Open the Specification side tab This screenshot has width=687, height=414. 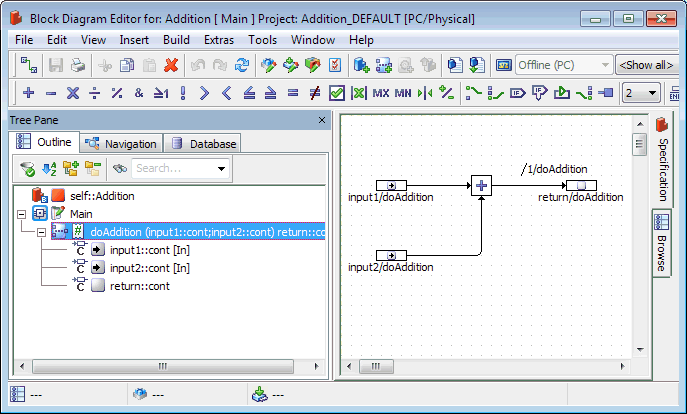[662, 159]
